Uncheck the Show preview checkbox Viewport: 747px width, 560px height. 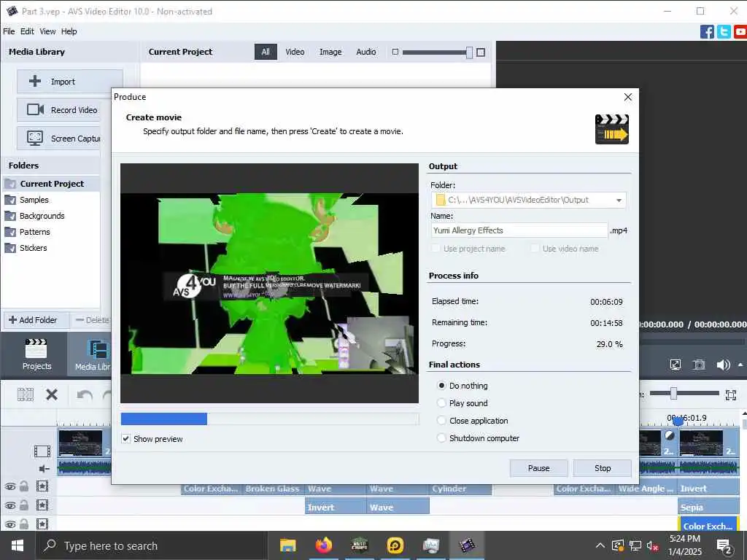pyautogui.click(x=125, y=438)
